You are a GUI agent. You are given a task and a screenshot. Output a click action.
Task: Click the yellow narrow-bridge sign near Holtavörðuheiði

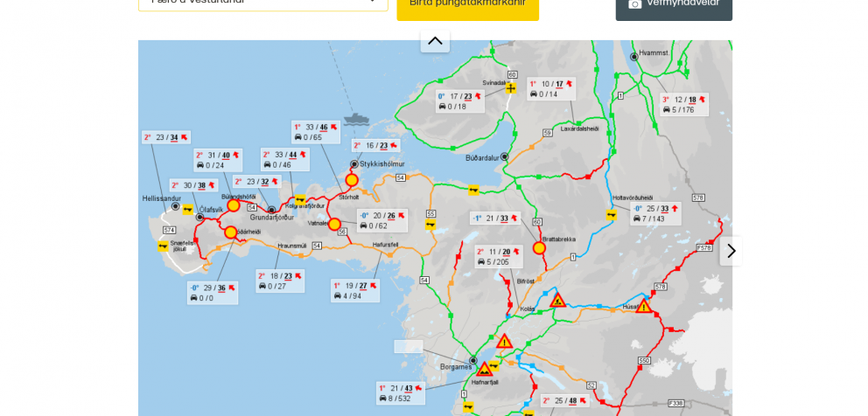612,214
